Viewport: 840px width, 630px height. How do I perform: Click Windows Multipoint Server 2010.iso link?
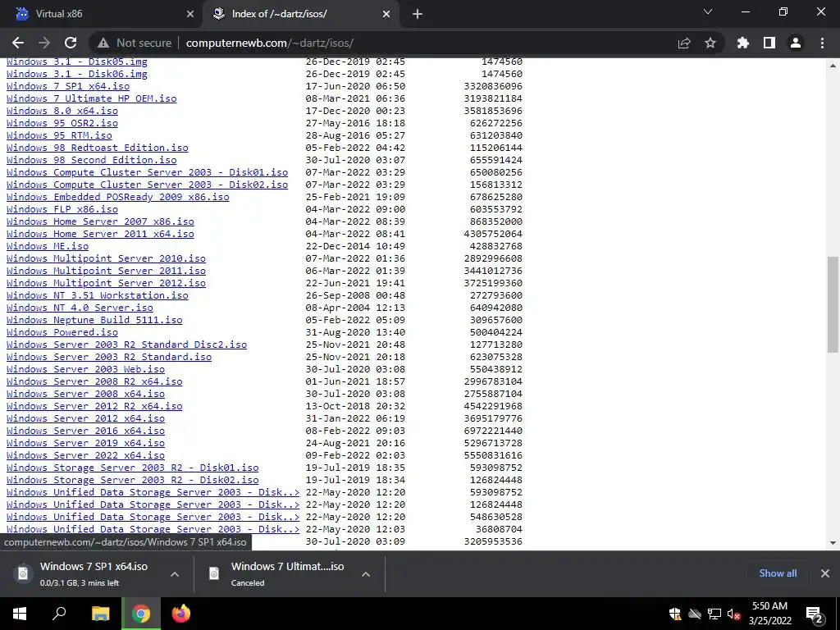[106, 258]
